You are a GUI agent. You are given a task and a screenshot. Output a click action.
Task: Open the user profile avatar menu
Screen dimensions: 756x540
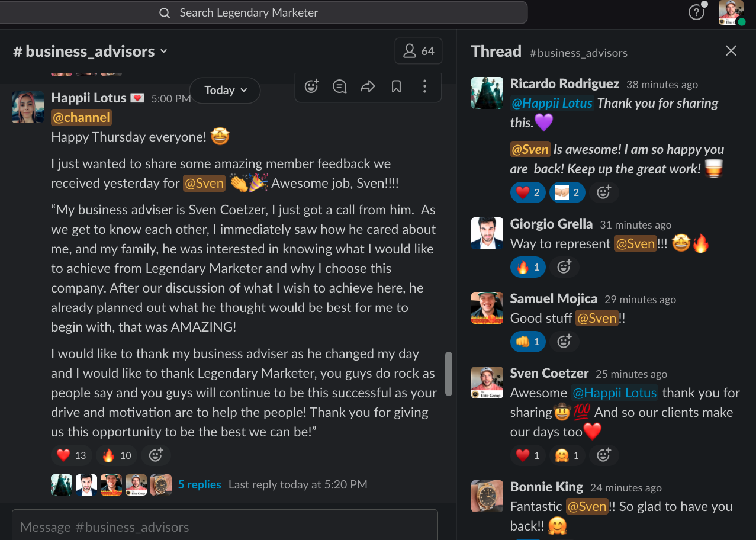pos(731,12)
